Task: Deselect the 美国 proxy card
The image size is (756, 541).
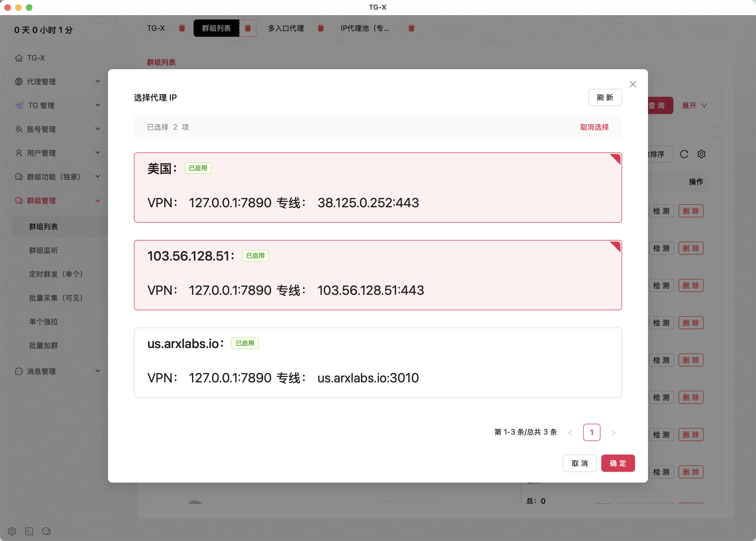Action: tap(378, 188)
